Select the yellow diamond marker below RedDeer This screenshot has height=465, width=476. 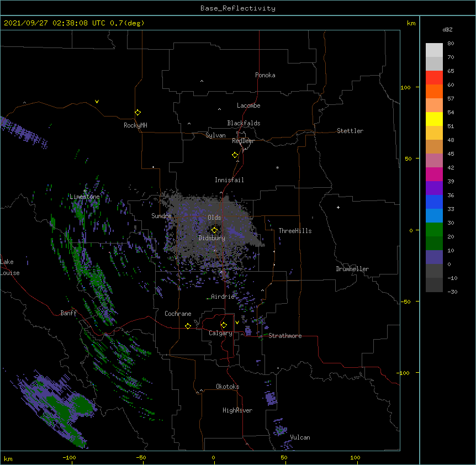[235, 155]
